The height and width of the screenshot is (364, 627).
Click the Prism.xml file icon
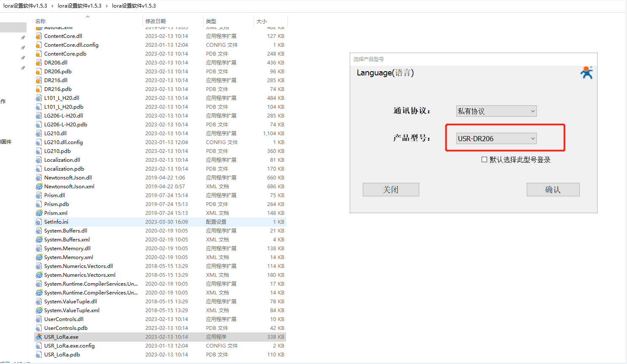point(39,213)
